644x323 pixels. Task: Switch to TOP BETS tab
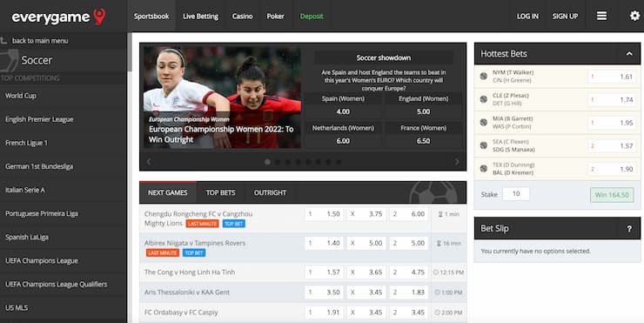coord(220,192)
